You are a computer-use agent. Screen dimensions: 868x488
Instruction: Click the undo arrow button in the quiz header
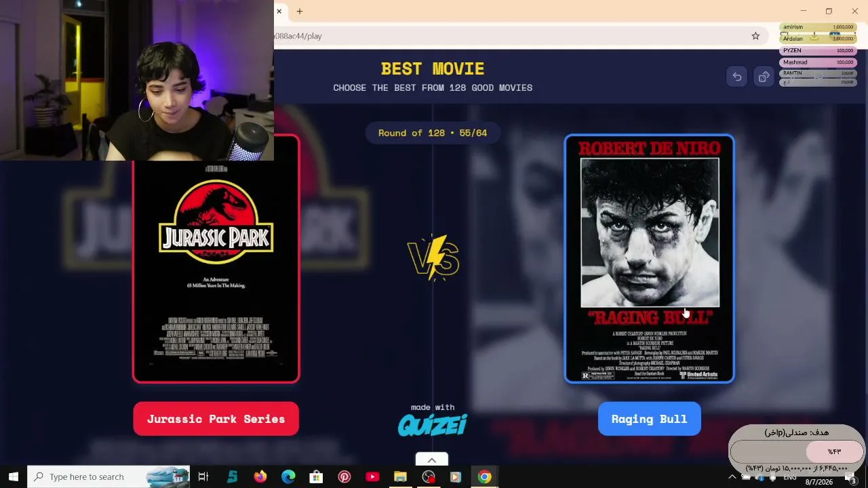click(737, 77)
